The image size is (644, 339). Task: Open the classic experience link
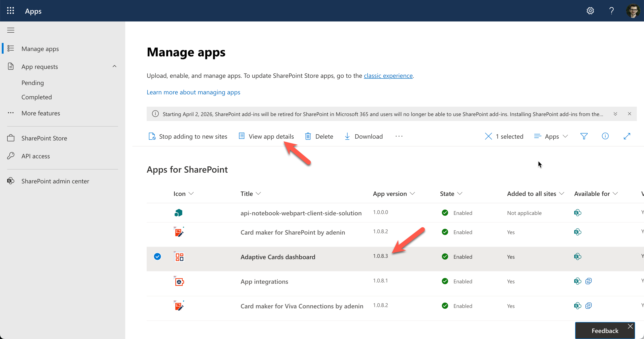coord(388,76)
